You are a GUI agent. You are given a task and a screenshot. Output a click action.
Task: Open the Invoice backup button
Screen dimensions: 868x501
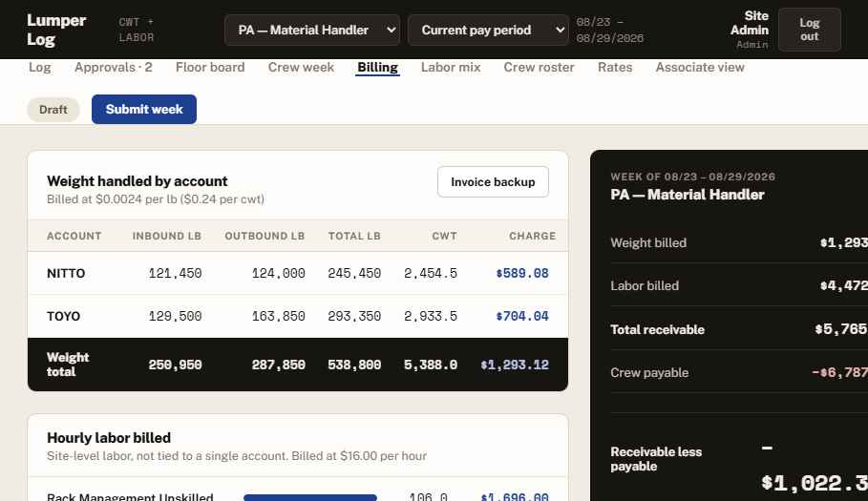tap(493, 182)
